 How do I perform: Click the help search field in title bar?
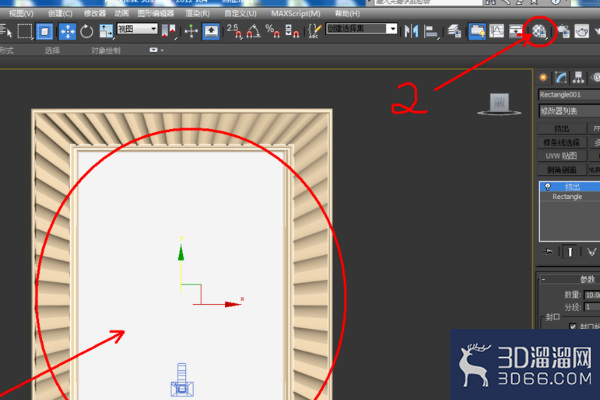tap(429, 2)
